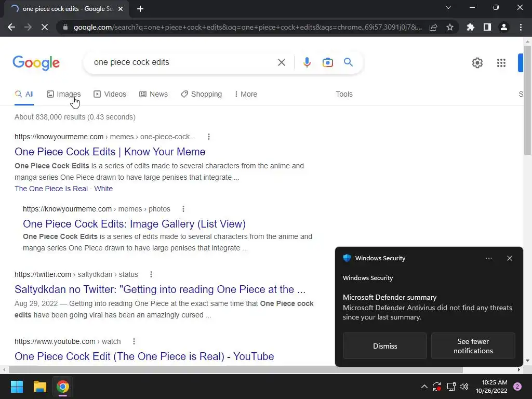The width and height of the screenshot is (532, 399).
Task: Open the Google apps grid
Action: point(501,63)
